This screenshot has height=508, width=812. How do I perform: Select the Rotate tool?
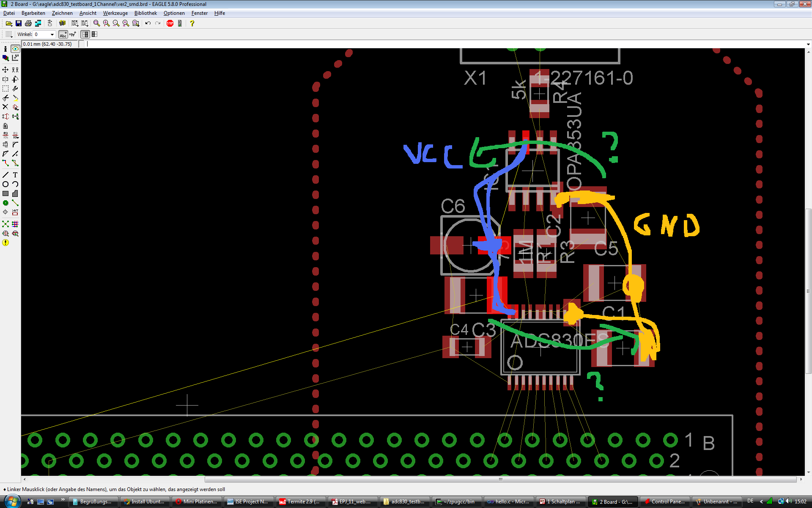(x=15, y=79)
